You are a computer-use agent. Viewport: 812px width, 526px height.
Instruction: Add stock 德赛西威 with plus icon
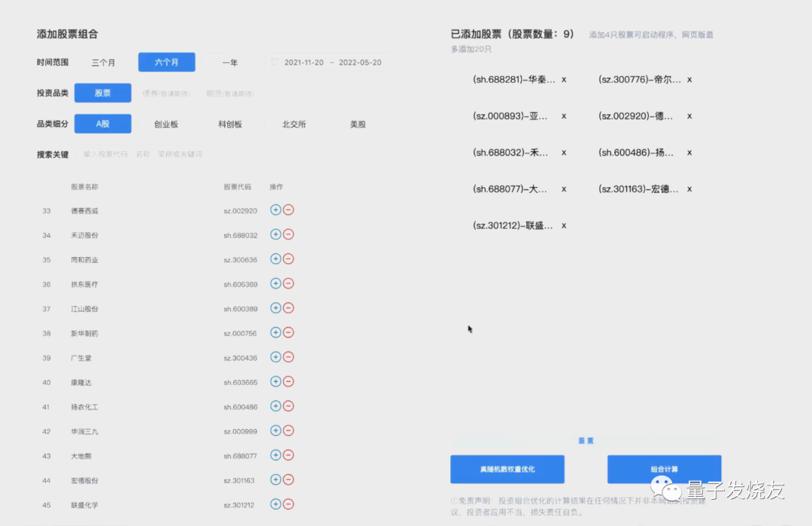(x=275, y=210)
